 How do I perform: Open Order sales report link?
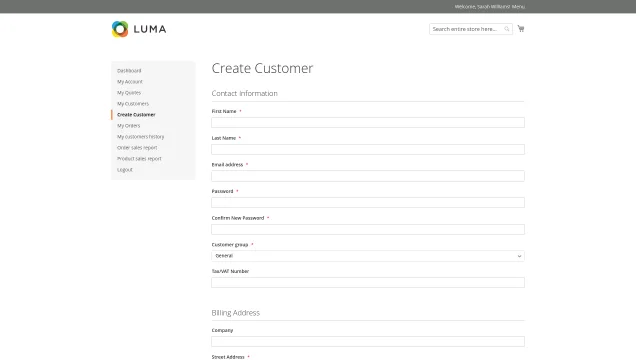pos(137,148)
